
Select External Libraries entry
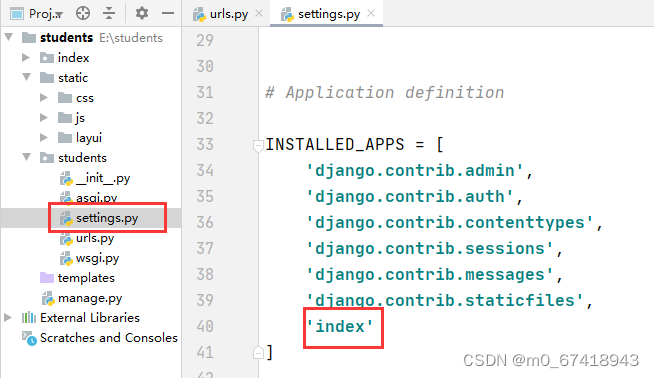click(90, 318)
